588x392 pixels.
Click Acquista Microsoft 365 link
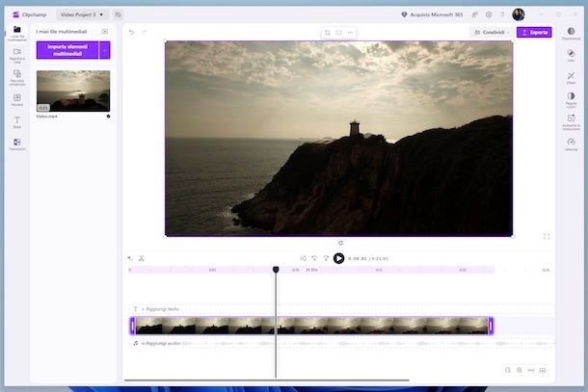click(432, 14)
